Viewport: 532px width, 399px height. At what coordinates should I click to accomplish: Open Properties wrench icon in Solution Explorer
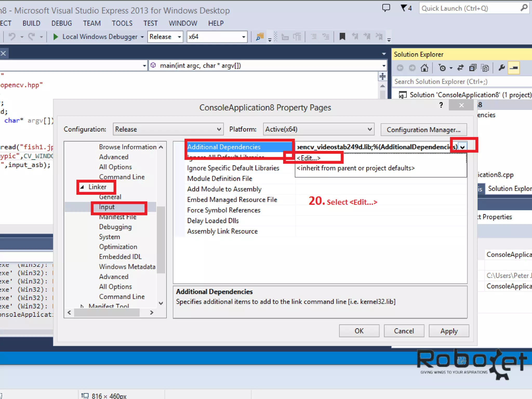502,68
